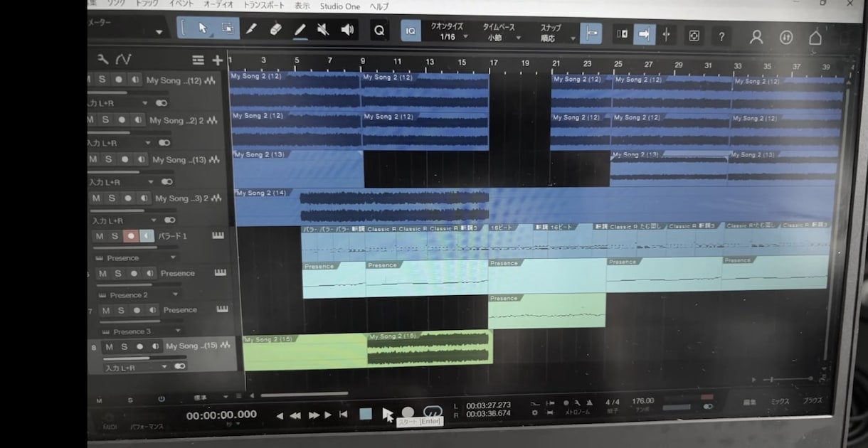
Task: Open the macro toolbar square icon
Action: pyautogui.click(x=694, y=36)
